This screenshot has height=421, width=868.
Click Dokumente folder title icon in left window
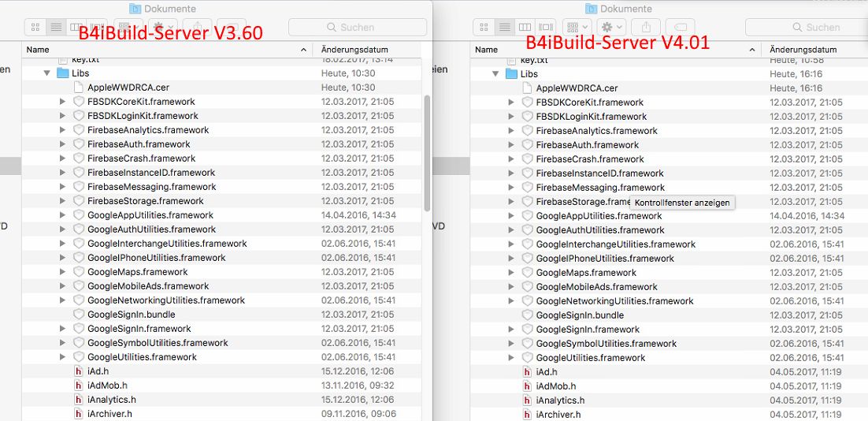(135, 9)
